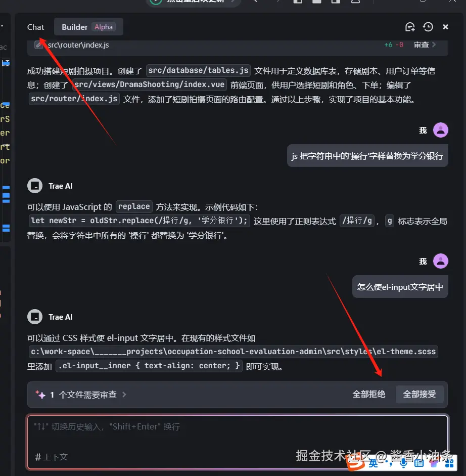Reject all changes with 全部拒绝
The width and height of the screenshot is (466, 476).
tap(368, 395)
